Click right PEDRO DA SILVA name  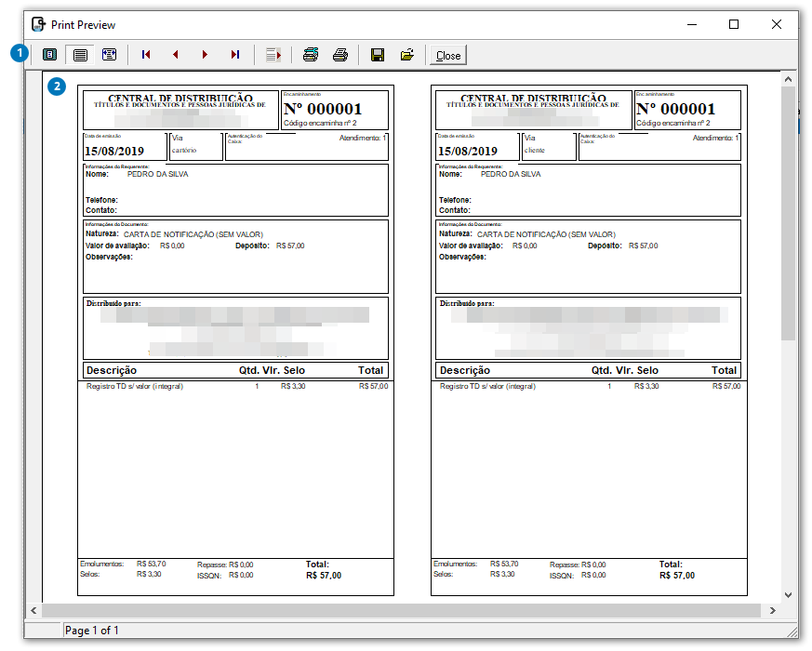point(511,174)
